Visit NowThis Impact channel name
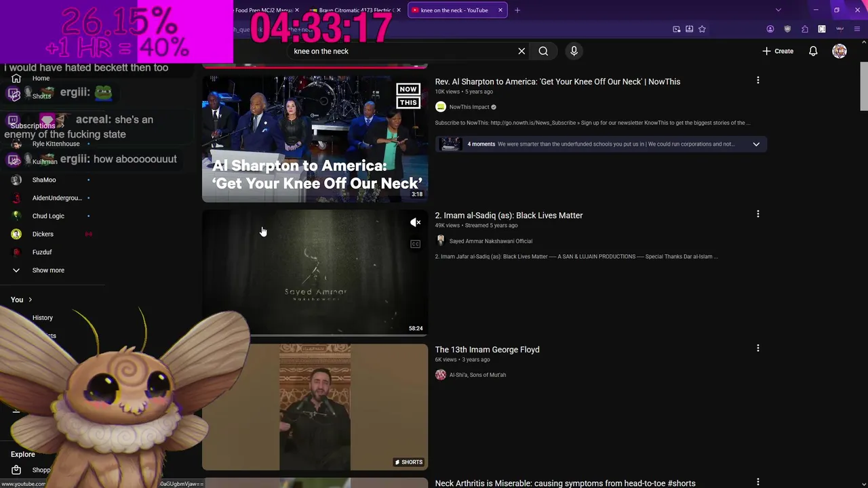This screenshot has height=488, width=868. (x=469, y=107)
